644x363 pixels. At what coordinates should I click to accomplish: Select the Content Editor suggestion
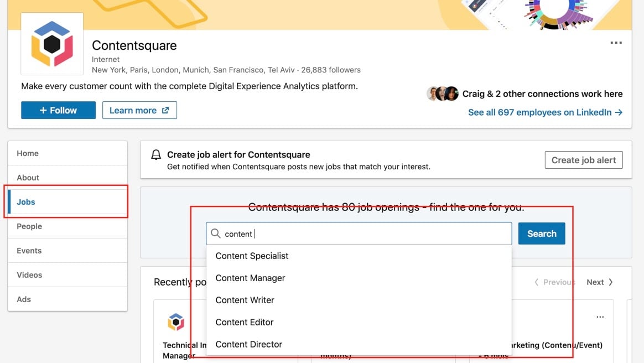(x=245, y=322)
